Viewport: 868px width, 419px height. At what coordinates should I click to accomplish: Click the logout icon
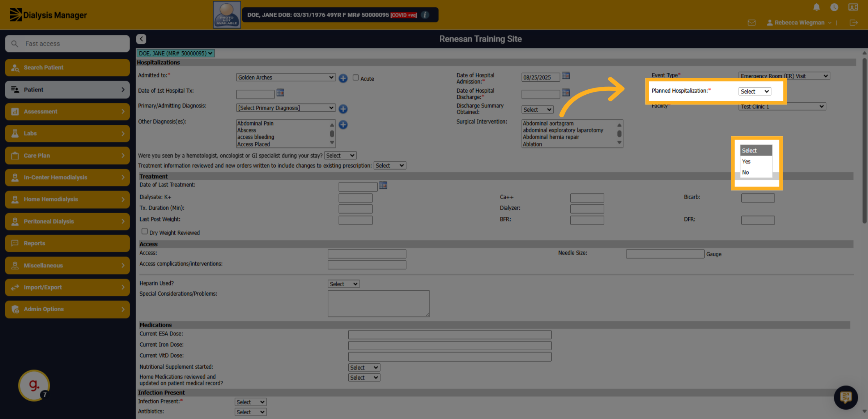click(x=854, y=23)
